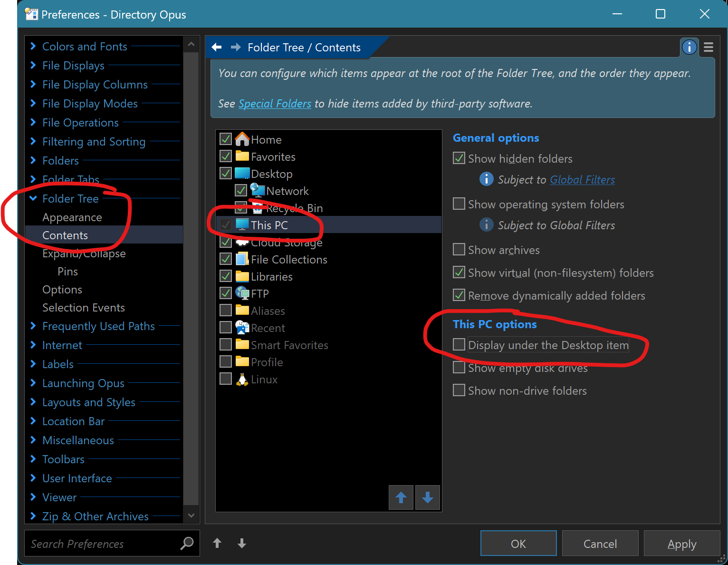Click the forward arrow in the header
Screen dimensions: 728x565
236,47
